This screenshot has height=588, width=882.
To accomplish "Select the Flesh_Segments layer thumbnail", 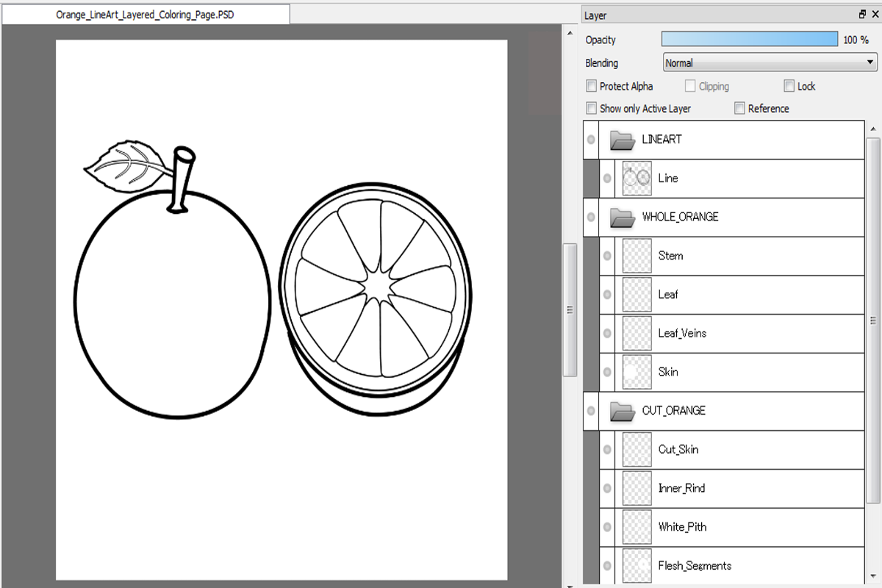I will click(637, 566).
